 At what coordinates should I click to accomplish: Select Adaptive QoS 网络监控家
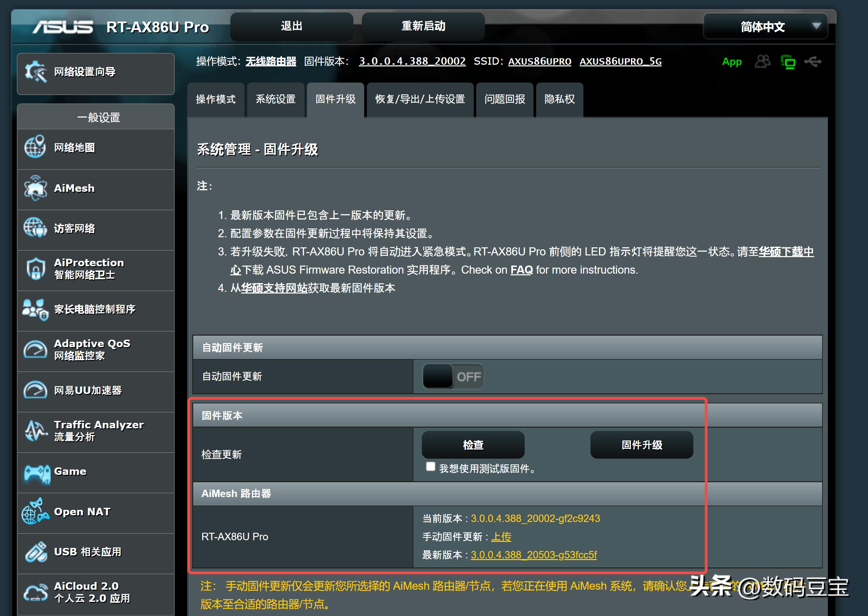pos(92,349)
